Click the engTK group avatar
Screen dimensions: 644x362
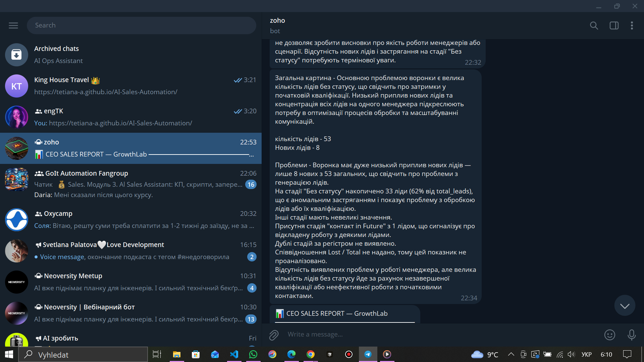tap(16, 117)
